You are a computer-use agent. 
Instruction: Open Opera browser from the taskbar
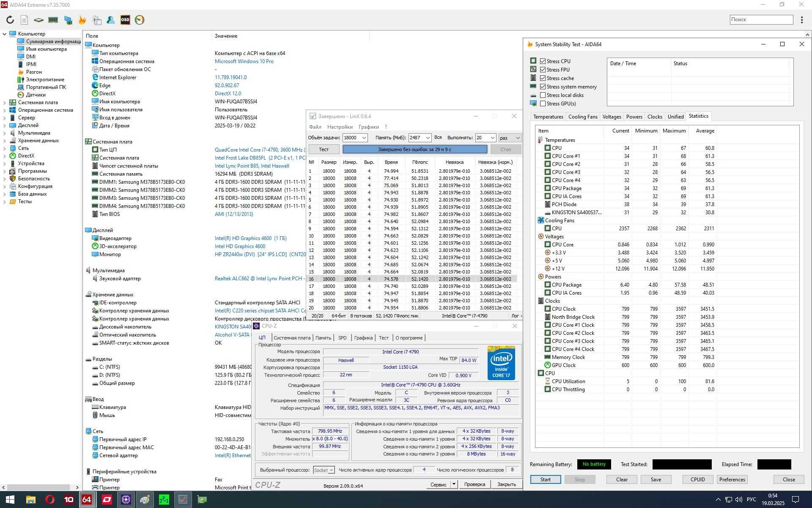(x=49, y=500)
